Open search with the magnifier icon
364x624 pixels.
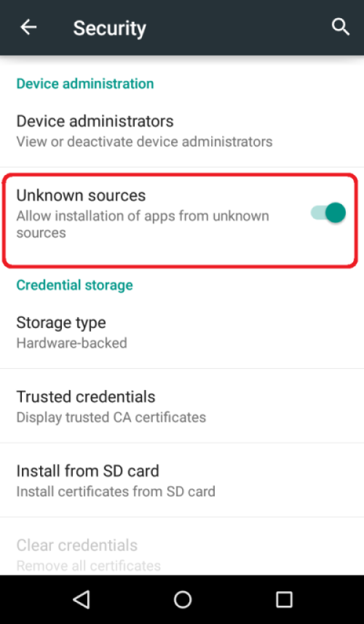click(341, 28)
